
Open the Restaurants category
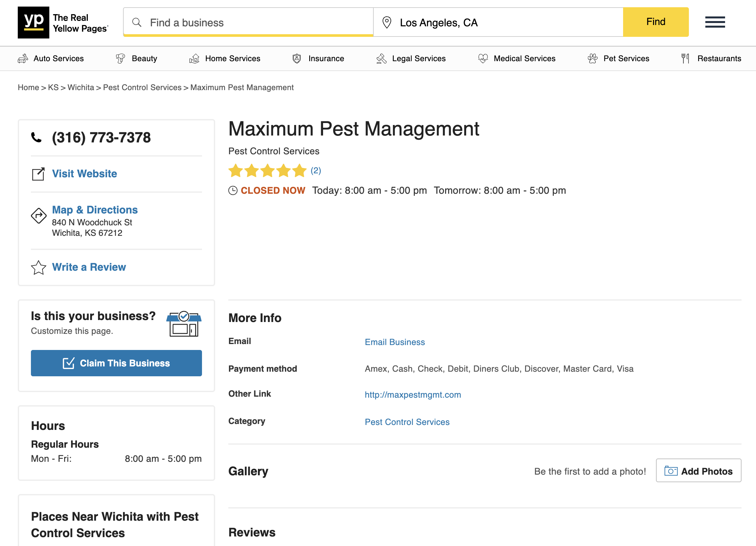click(719, 58)
